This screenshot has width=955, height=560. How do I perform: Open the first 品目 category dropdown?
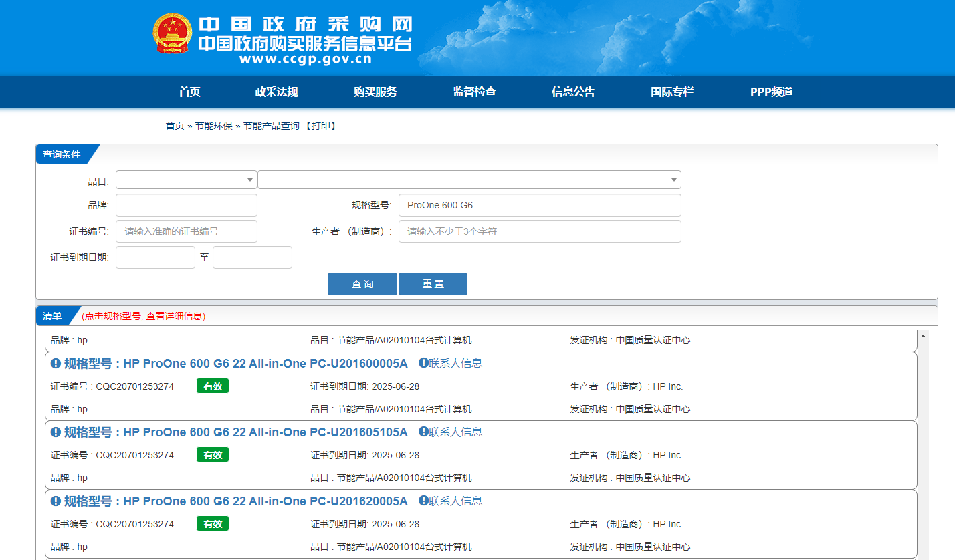[187, 180]
